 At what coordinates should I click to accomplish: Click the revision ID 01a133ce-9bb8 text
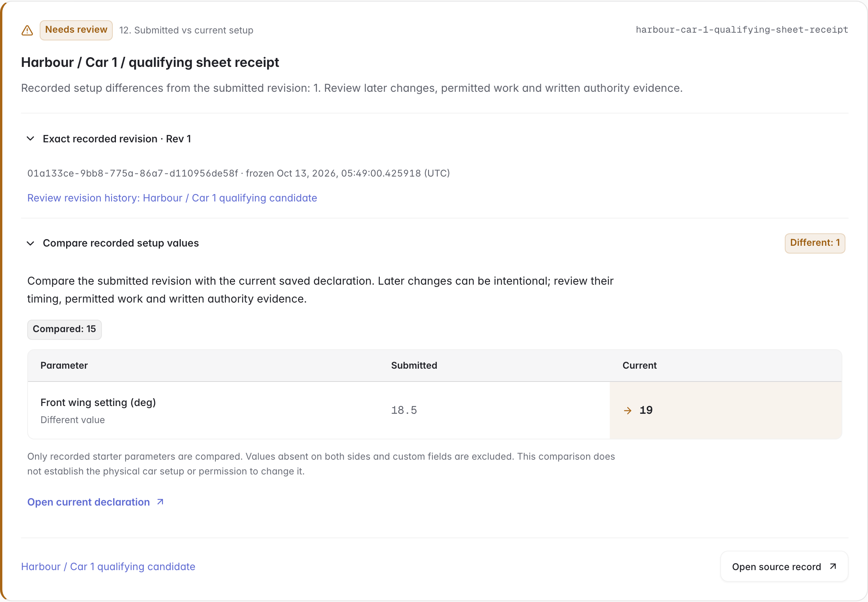[x=133, y=173]
